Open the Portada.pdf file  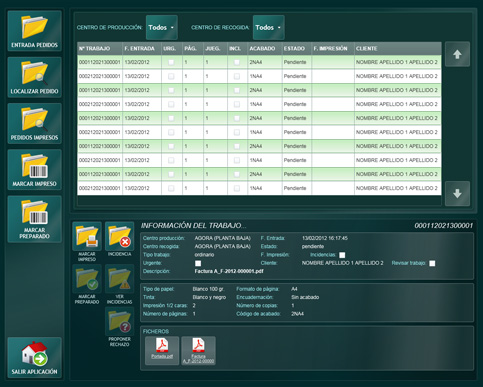coord(162,350)
